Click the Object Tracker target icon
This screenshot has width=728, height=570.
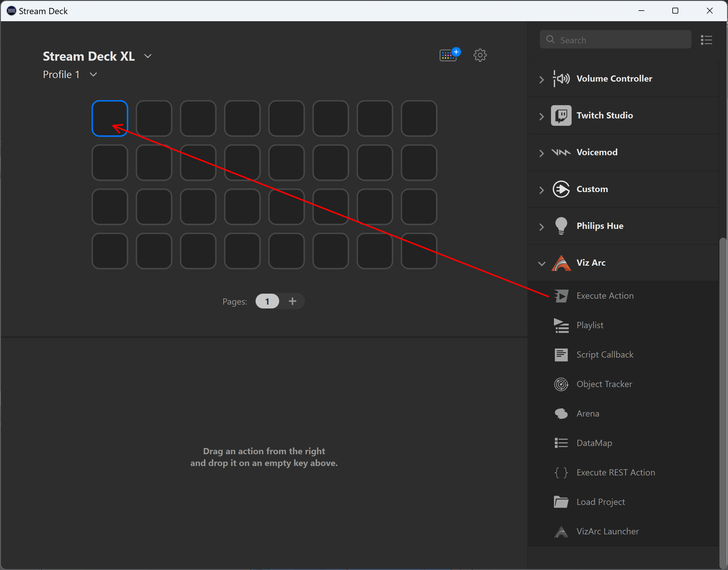tap(561, 384)
